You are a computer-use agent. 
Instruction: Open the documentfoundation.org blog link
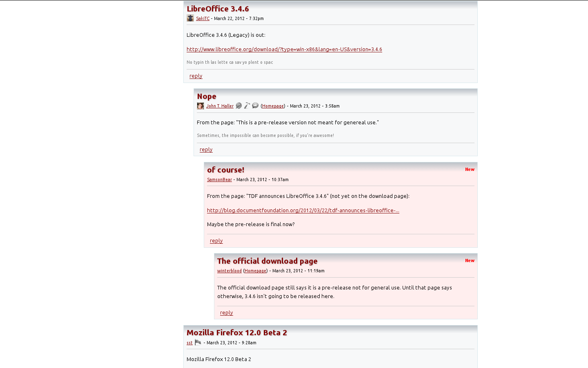(303, 210)
